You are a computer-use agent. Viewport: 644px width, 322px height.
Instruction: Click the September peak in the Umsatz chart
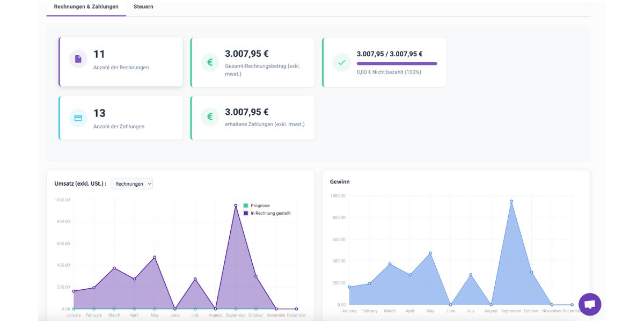(x=235, y=204)
